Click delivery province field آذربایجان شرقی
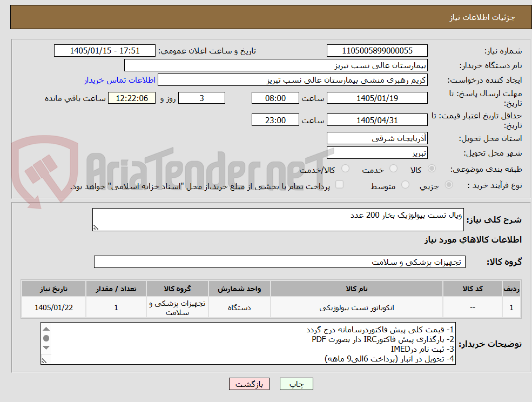 [377, 138]
